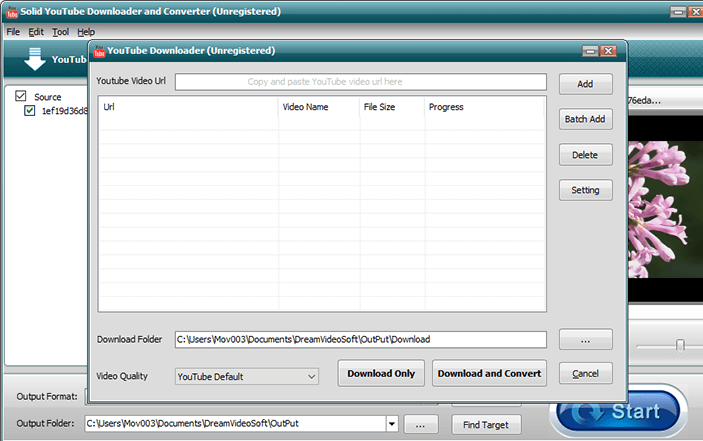Click the big Start button
The image size is (703, 441).
[x=619, y=411]
